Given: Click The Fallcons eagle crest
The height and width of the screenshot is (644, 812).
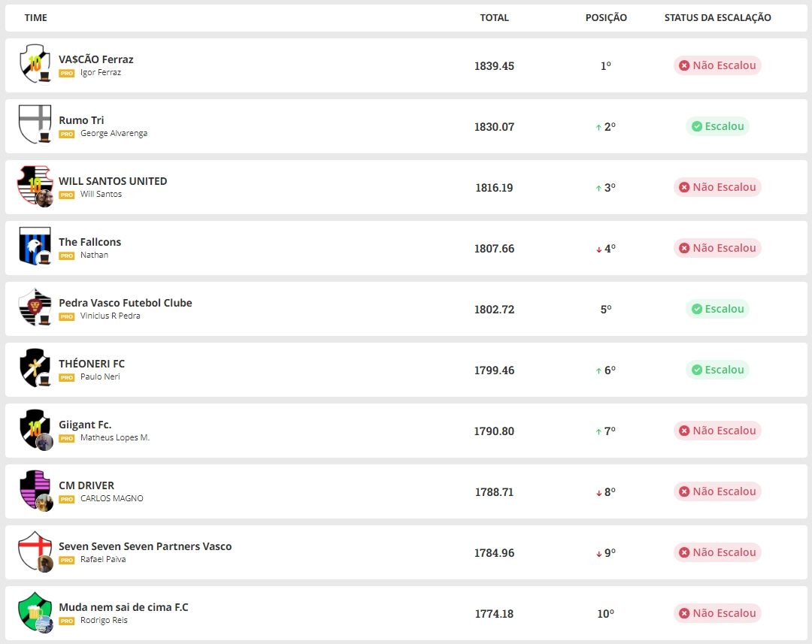Looking at the screenshot, I should (35, 246).
